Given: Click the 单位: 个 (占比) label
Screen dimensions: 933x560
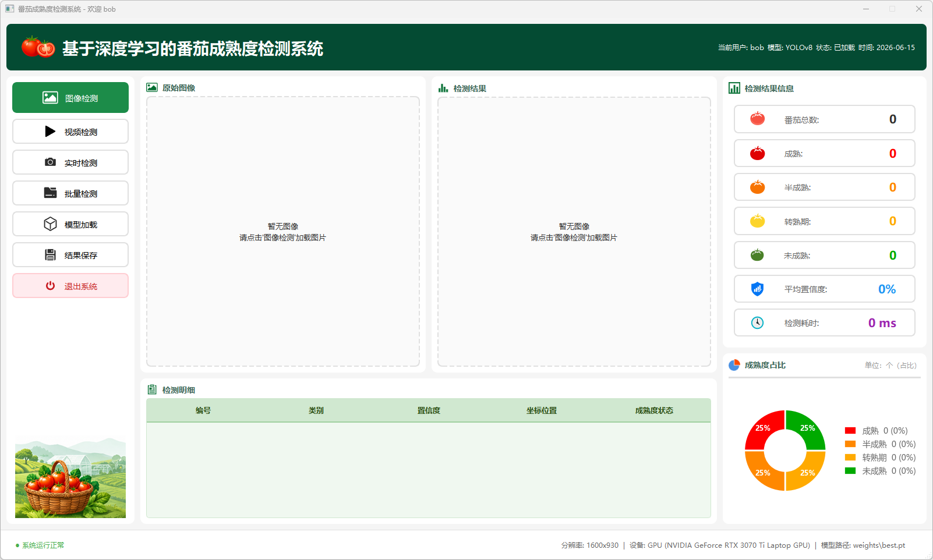Looking at the screenshot, I should [890, 366].
